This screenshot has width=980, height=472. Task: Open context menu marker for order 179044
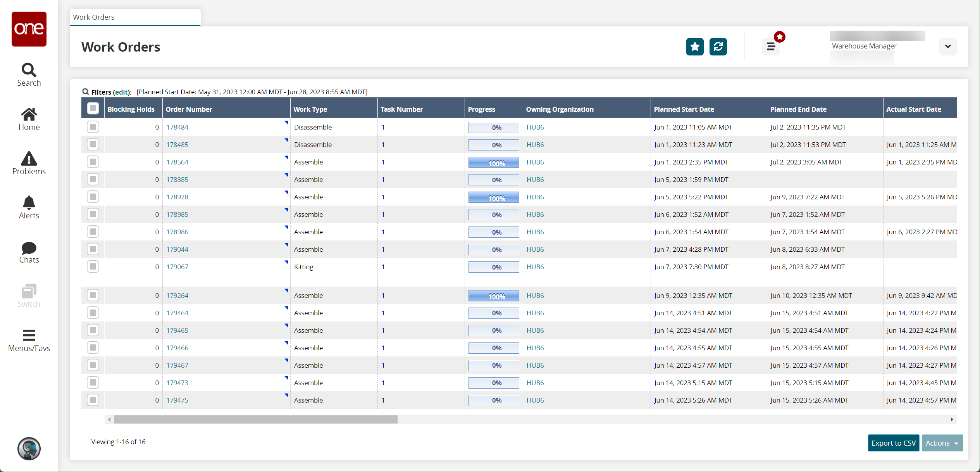[x=287, y=244]
